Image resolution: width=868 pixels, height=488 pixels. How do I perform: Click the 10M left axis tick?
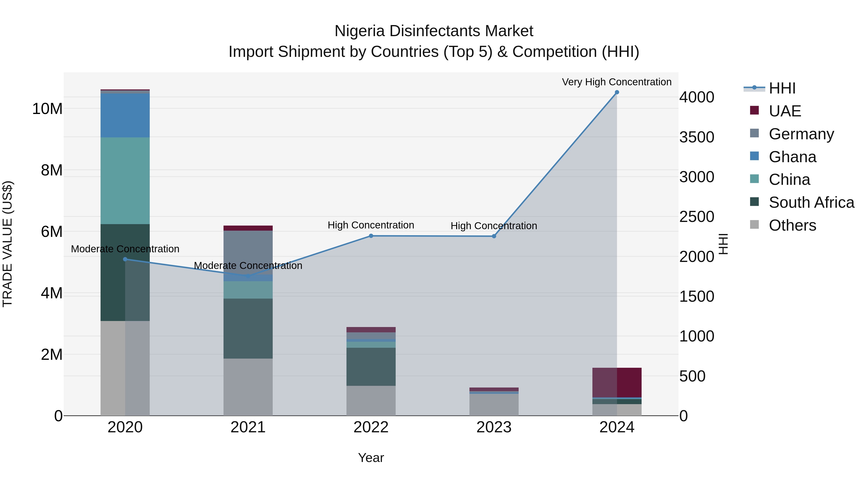[47, 109]
